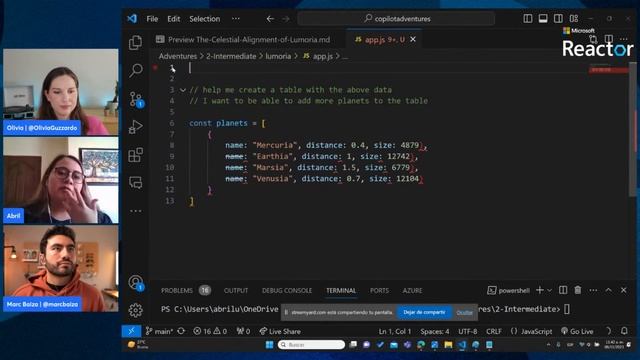The height and width of the screenshot is (360, 640).
Task: Open the Edit menu
Action: 173,19
